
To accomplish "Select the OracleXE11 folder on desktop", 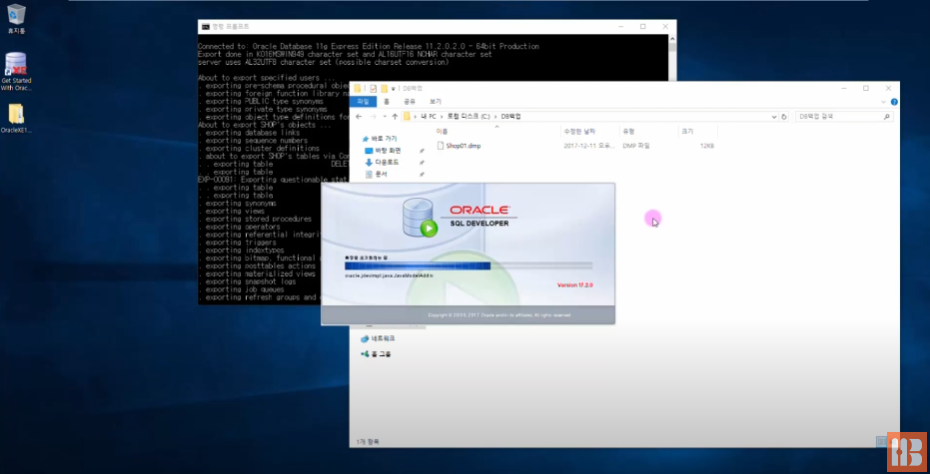I will [16, 119].
